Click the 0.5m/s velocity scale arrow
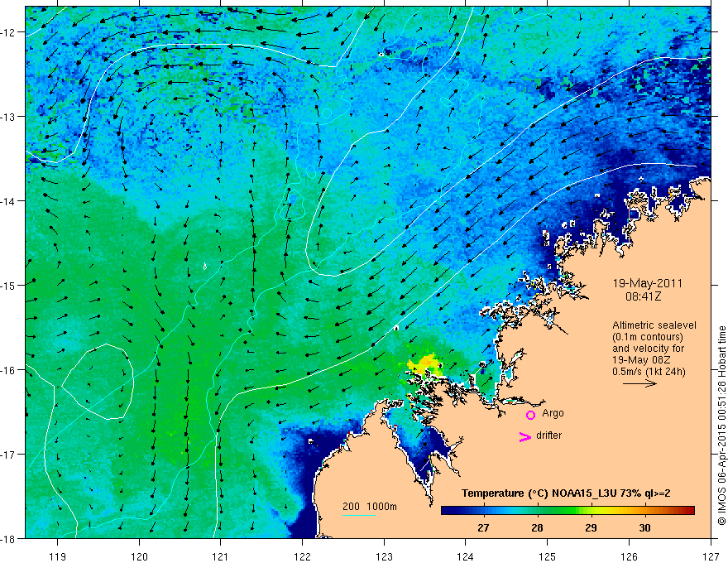The image size is (728, 563). [x=639, y=383]
